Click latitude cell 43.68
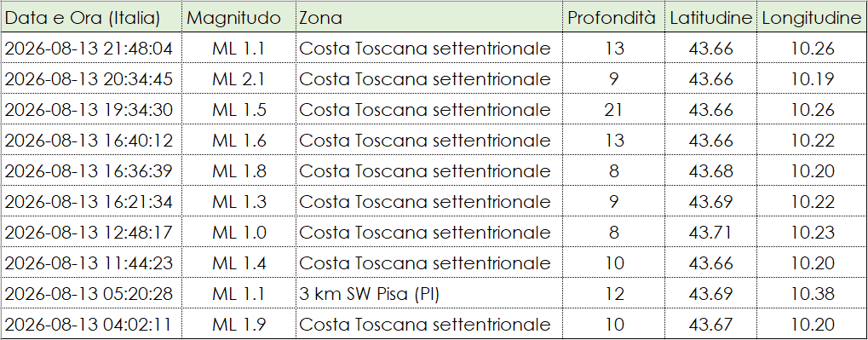 coord(710,170)
